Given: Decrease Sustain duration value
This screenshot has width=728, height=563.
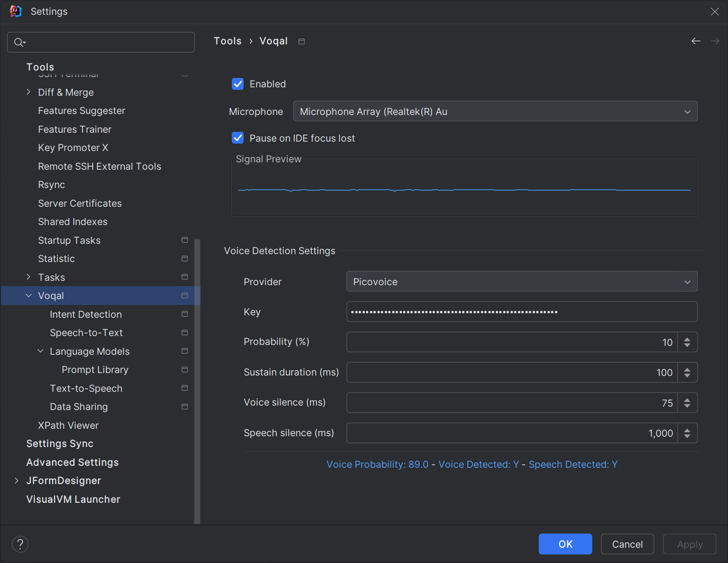Looking at the screenshot, I should click(x=687, y=376).
